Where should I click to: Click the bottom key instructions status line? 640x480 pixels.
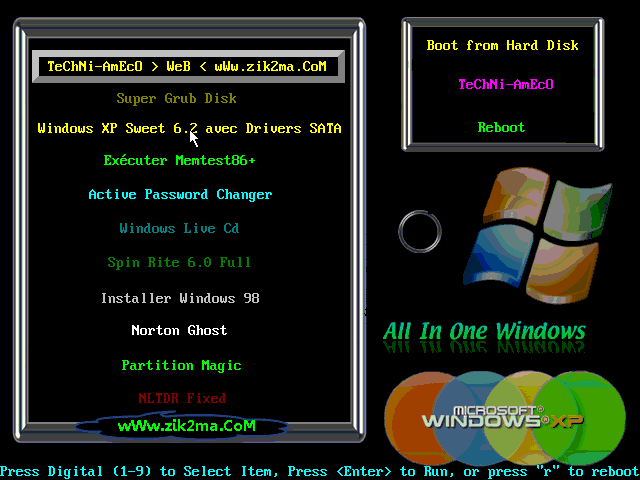coord(320,472)
